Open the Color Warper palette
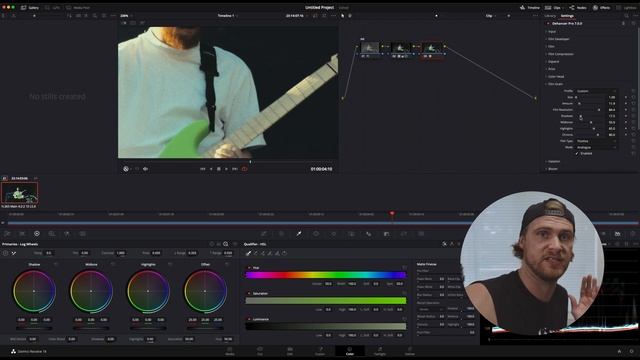This screenshot has height=360, width=640. (x=281, y=233)
